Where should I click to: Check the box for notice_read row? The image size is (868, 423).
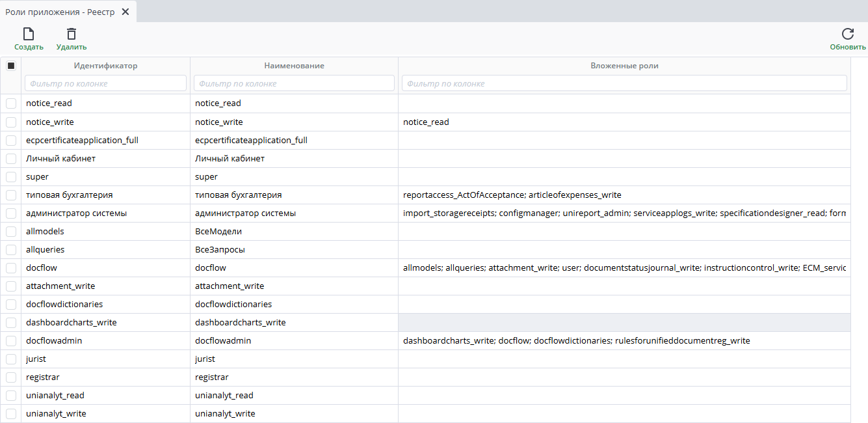pyautogui.click(x=11, y=103)
